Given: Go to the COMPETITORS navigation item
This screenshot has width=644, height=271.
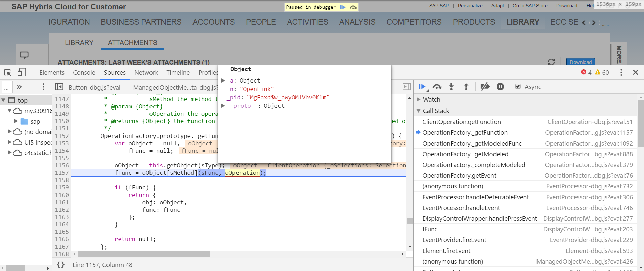Looking at the screenshot, I should pos(414,22).
